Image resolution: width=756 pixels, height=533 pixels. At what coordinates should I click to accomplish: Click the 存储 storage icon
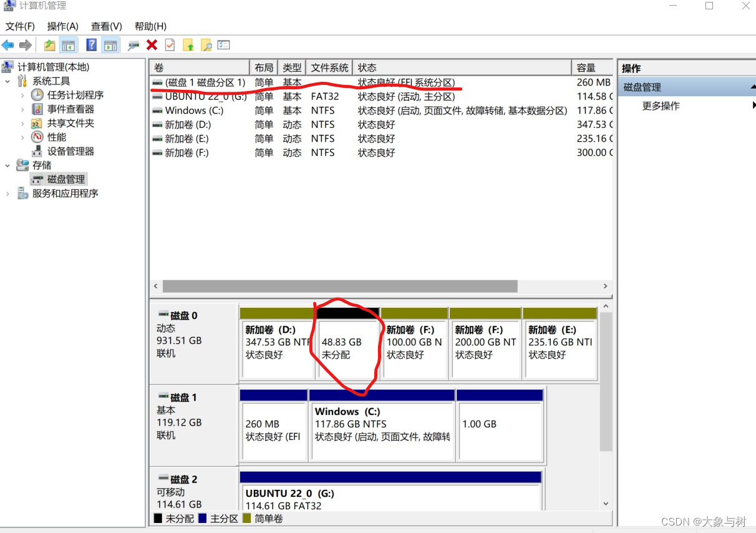(x=22, y=165)
